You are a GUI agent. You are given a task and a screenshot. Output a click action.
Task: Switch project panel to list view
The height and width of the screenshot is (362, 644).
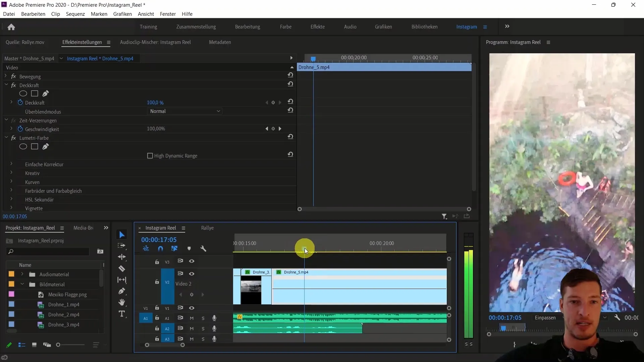click(22, 345)
